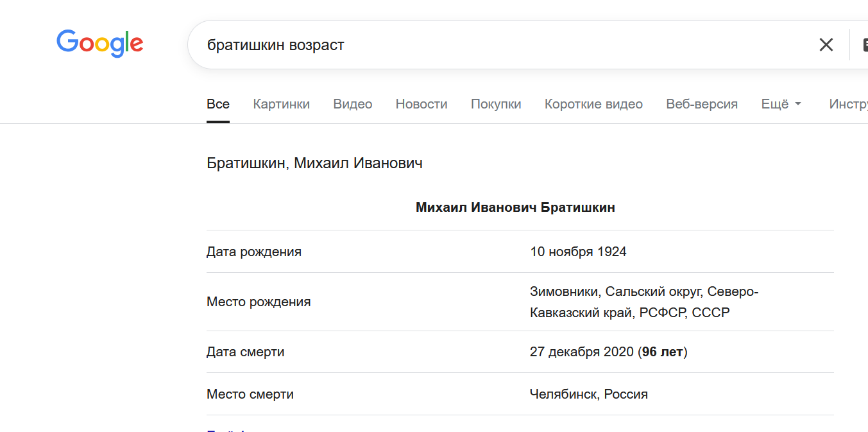Click into the search input field
This screenshot has height=432, width=868.
click(500, 45)
